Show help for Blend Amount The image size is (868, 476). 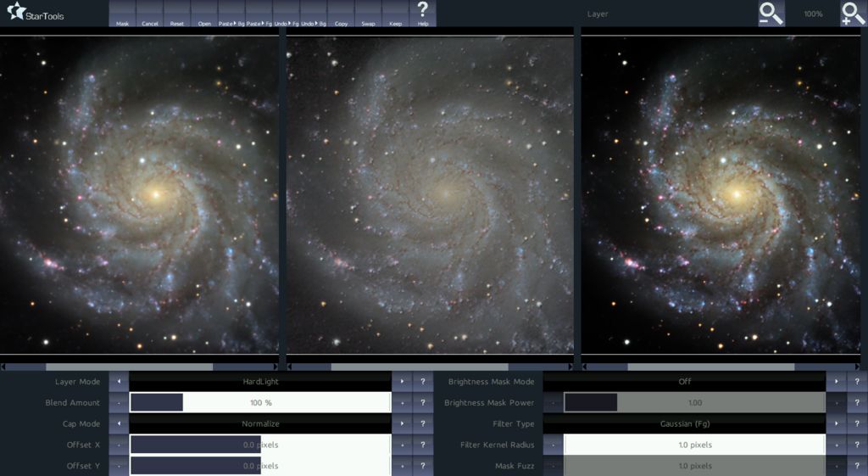(x=423, y=403)
